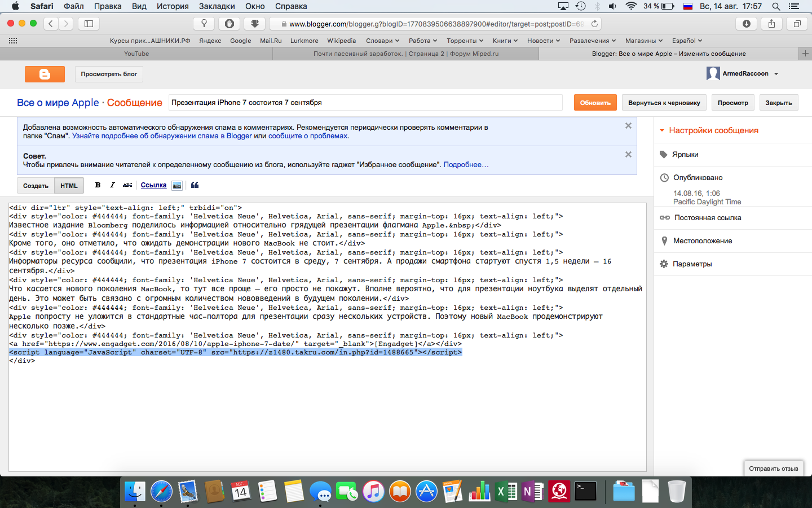Expand the Торренты bookmarks folder

coord(465,41)
